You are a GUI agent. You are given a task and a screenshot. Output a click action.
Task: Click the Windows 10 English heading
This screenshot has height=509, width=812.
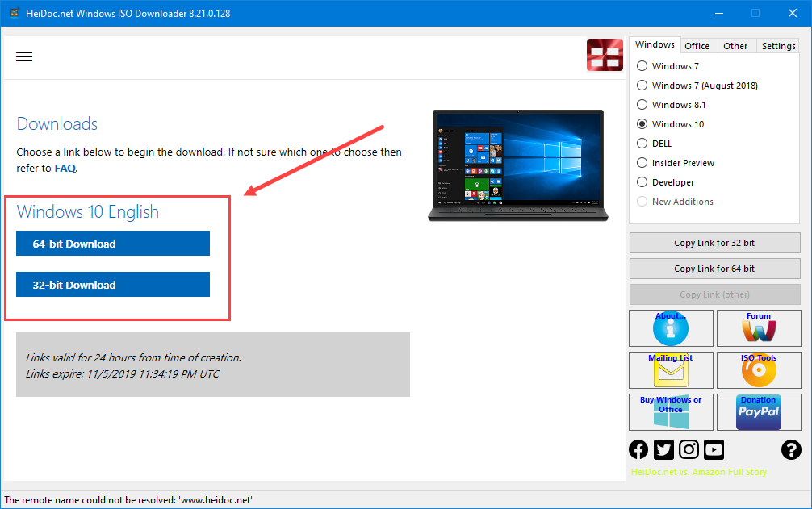pyautogui.click(x=87, y=212)
